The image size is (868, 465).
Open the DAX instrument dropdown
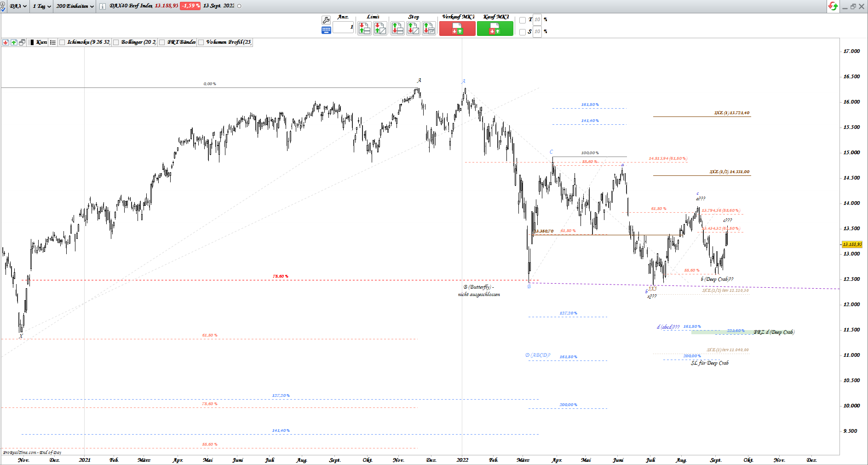click(x=18, y=6)
